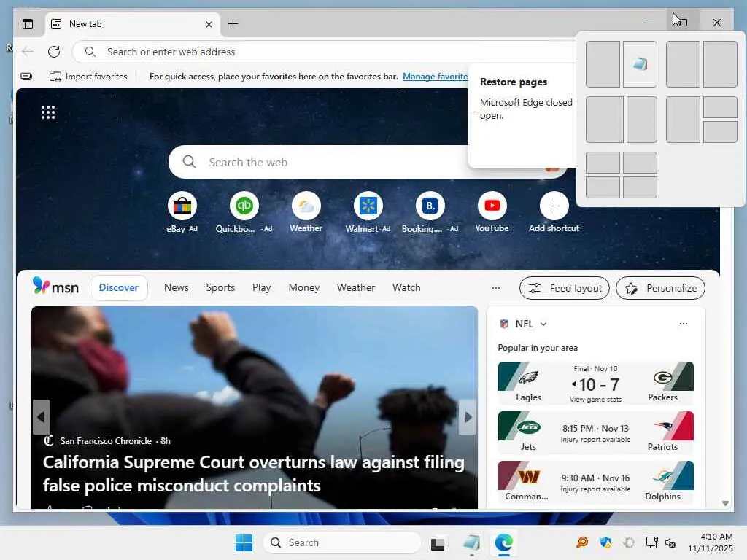Open the Walmart shortcut

(x=368, y=212)
